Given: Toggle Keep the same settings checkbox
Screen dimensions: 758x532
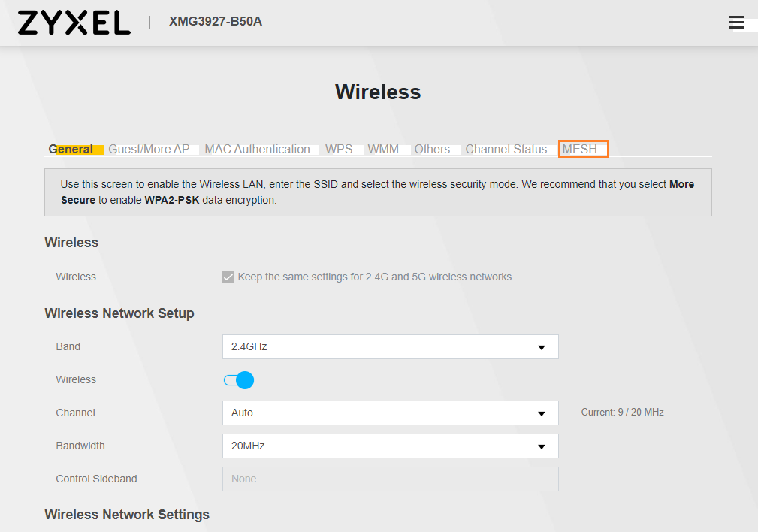Looking at the screenshot, I should (x=228, y=277).
